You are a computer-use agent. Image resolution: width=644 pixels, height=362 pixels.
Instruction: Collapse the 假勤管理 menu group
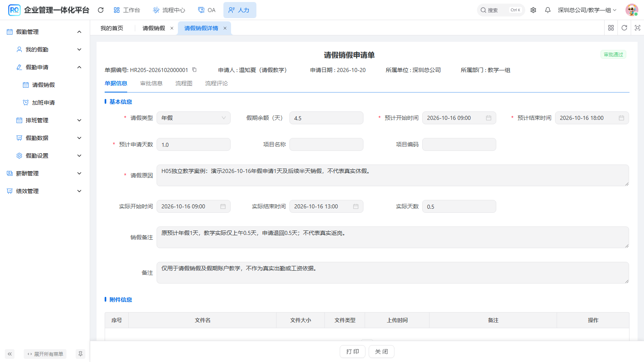[79, 32]
